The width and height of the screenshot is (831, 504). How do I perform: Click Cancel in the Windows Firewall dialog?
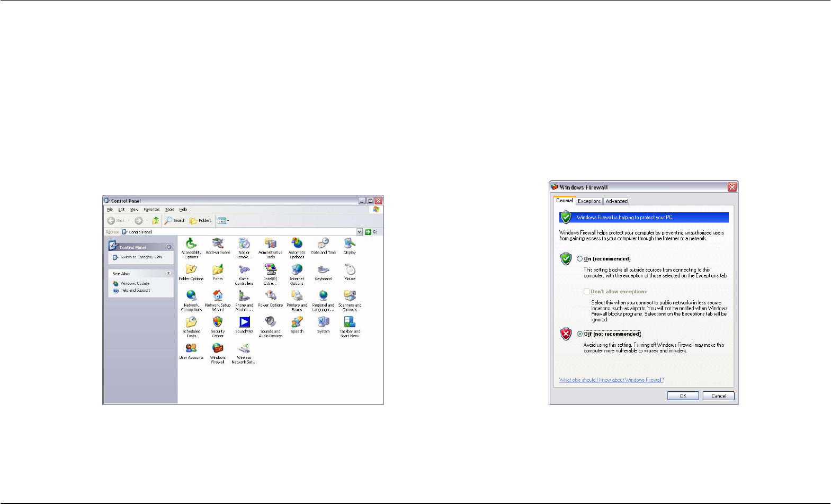[x=719, y=396]
